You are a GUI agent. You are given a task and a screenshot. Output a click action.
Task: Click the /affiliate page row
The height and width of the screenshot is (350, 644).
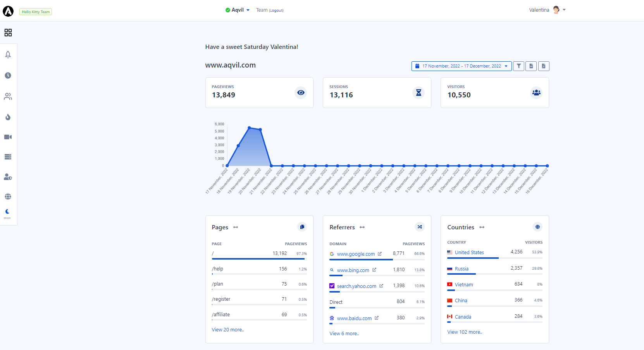259,316
